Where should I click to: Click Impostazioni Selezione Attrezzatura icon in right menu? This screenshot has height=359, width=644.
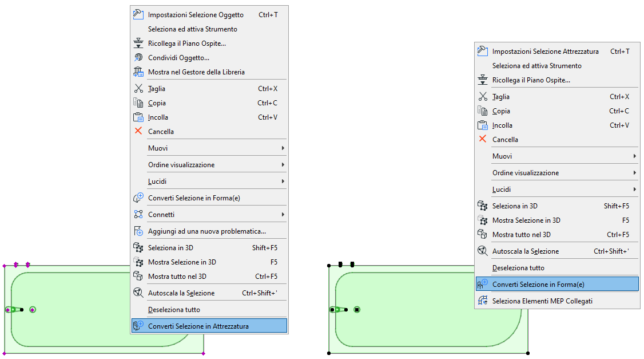click(482, 51)
